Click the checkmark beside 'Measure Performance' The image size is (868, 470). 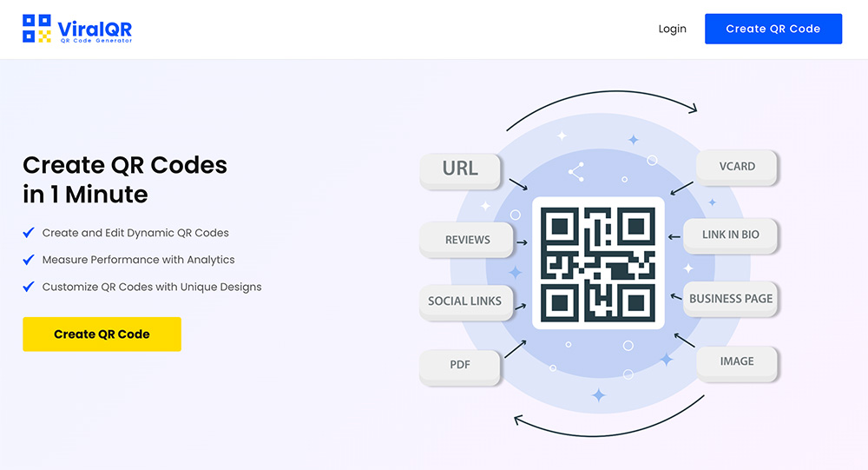pyautogui.click(x=29, y=260)
